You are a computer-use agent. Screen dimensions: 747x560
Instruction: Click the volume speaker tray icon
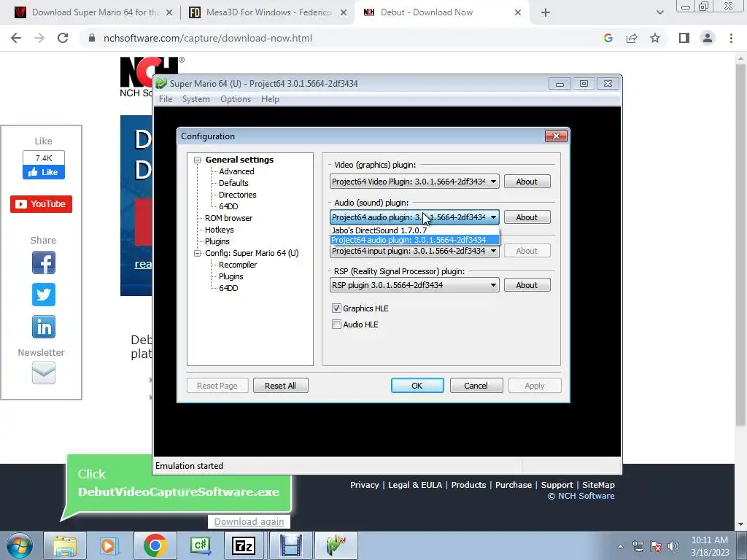coord(673,546)
